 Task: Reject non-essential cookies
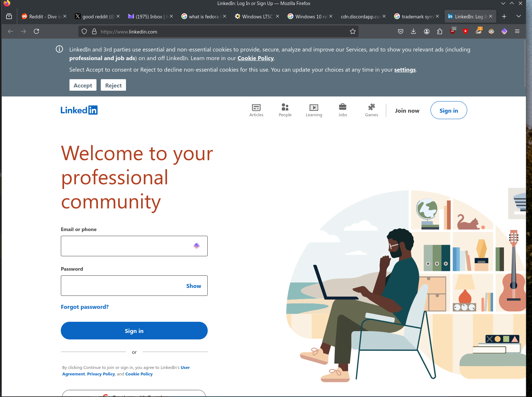coord(113,85)
